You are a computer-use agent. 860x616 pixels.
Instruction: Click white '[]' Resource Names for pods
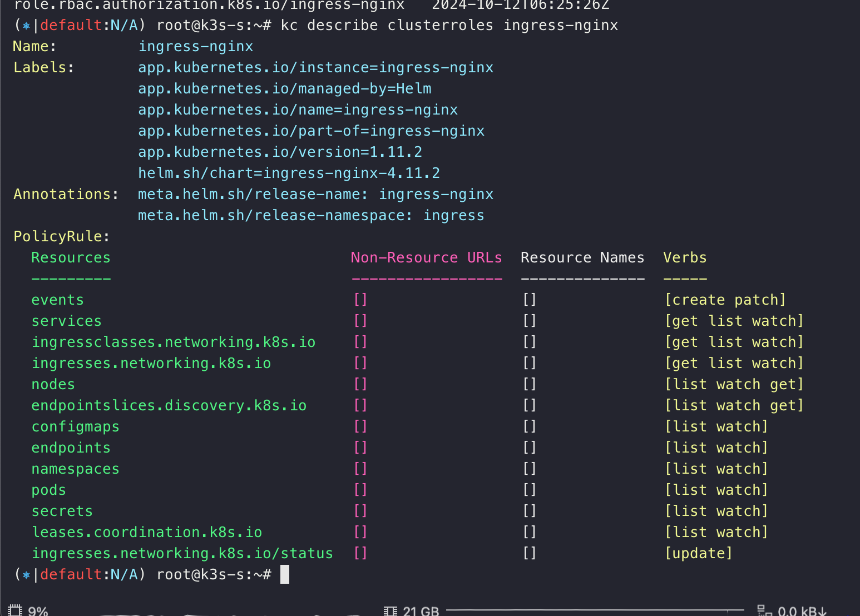530,490
